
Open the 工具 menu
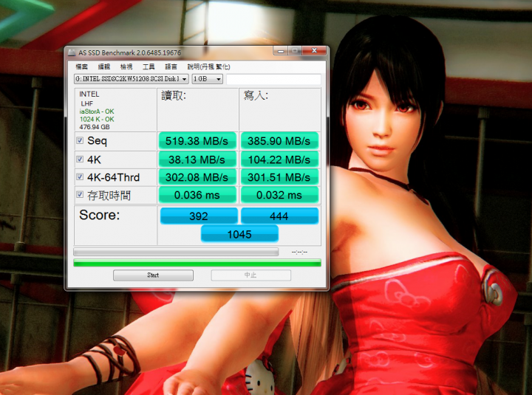point(149,66)
